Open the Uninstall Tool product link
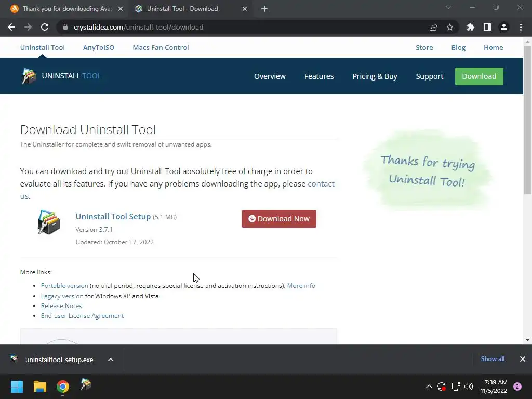This screenshot has height=399, width=532. (43, 47)
